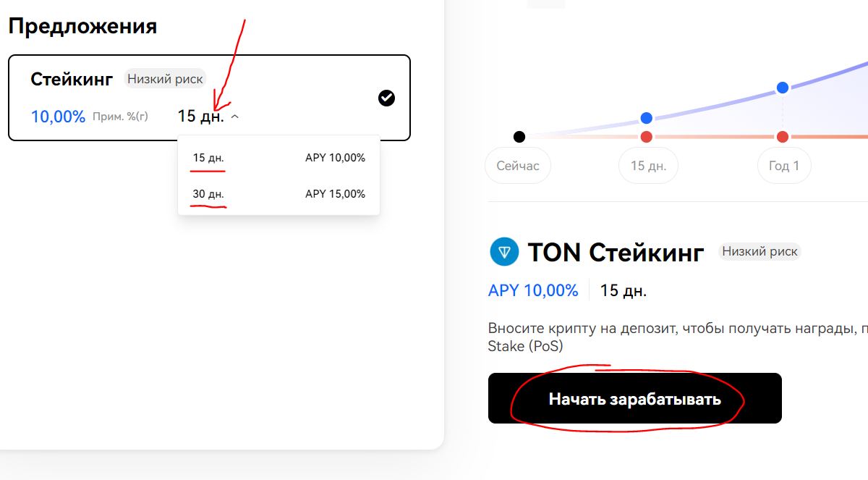
Task: Click the blue 10,00% rate in the offer card
Action: [x=58, y=116]
